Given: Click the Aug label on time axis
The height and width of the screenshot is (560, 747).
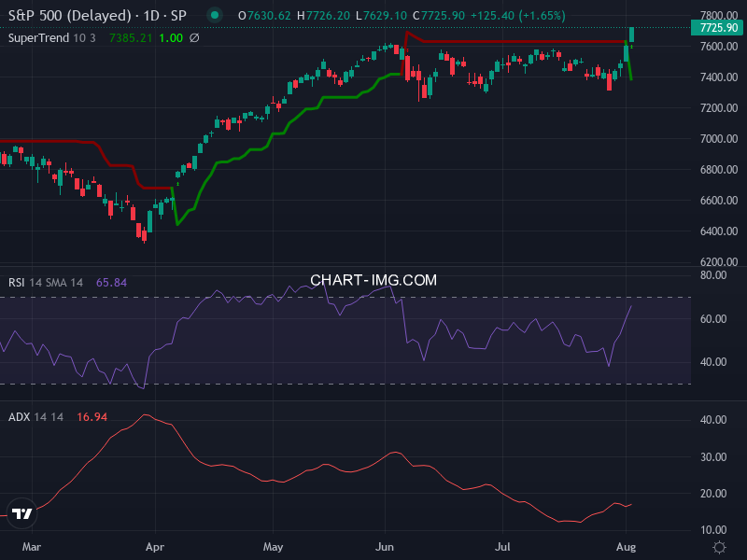Looking at the screenshot, I should tap(626, 547).
